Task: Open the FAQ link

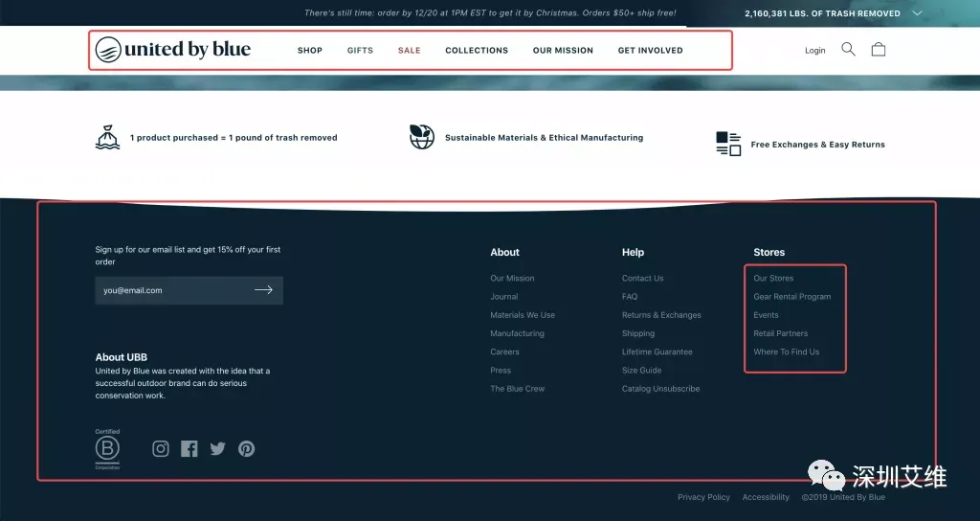Action: [630, 297]
